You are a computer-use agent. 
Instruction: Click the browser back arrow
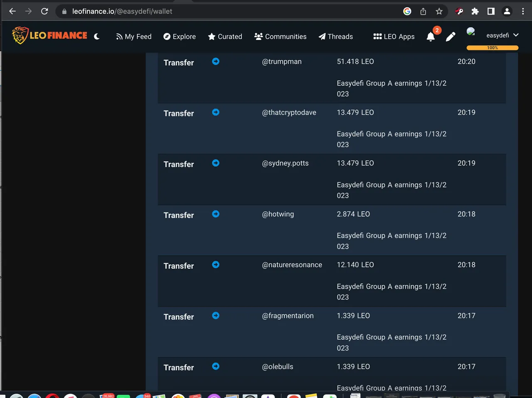point(12,11)
